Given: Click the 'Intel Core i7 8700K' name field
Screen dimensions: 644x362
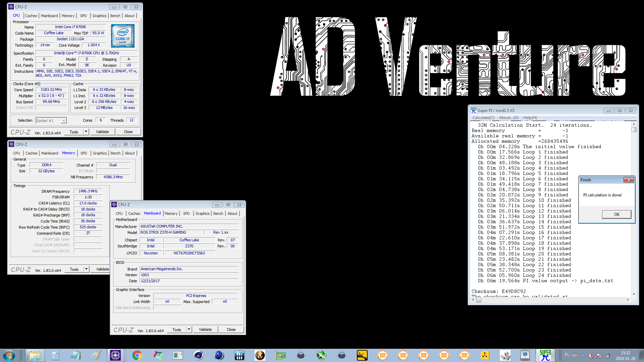Looking at the screenshot, I should 70,27.
